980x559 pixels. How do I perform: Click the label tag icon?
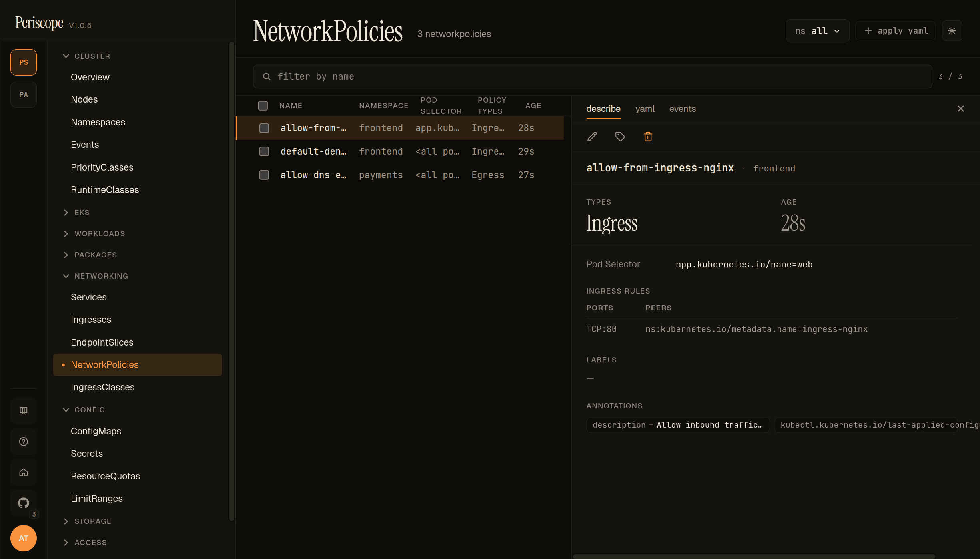[x=620, y=137]
